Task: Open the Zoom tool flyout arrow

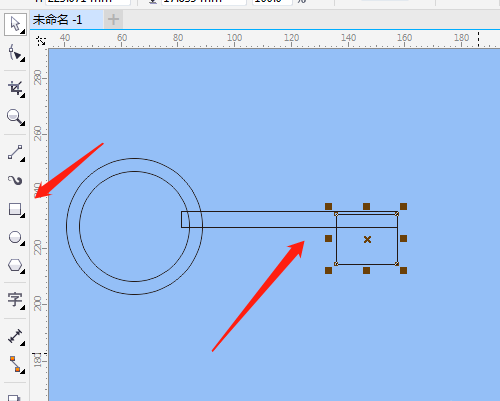Action: coord(23,124)
